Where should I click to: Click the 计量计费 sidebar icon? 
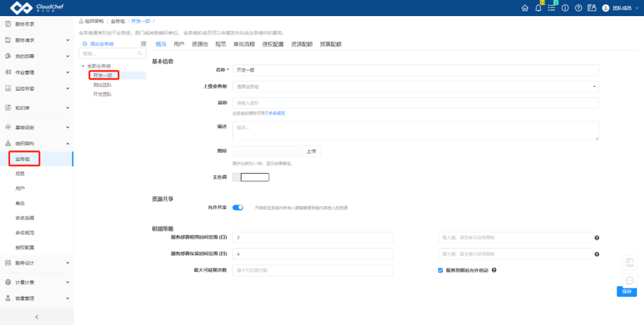pos(8,282)
